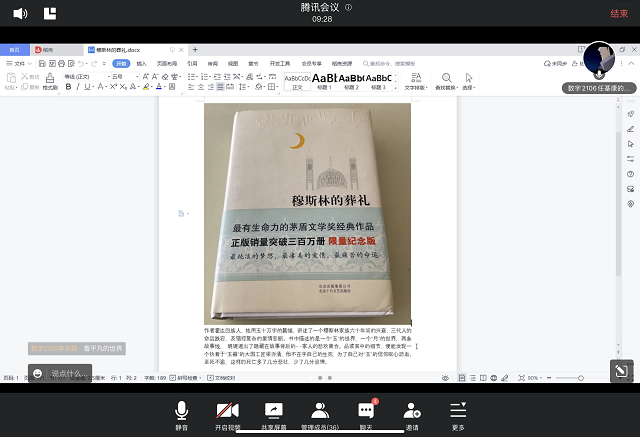640x437 pixels.
Task: Open the 管理成员(36) members panel
Action: (320, 415)
